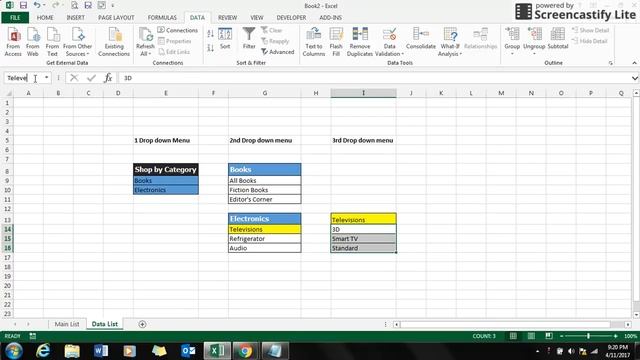Image resolution: width=640 pixels, height=360 pixels.
Task: Confirm entry with the checkmark icon
Action: pyautogui.click(x=91, y=78)
